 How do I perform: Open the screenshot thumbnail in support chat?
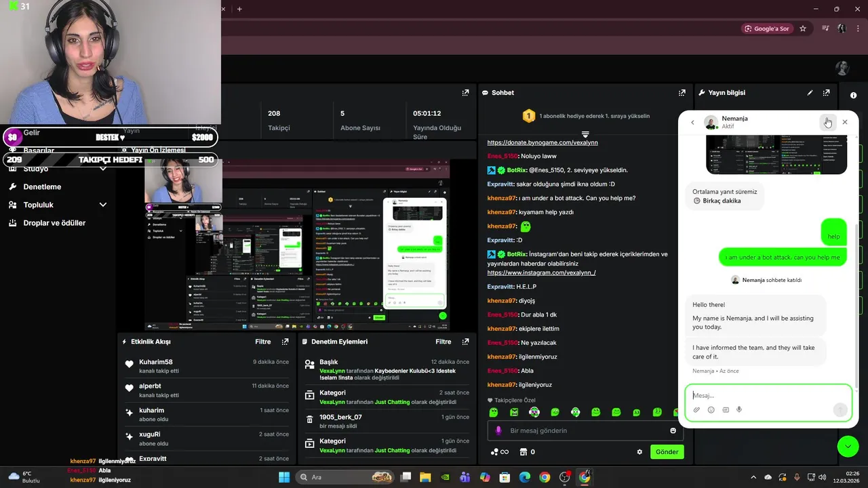776,154
